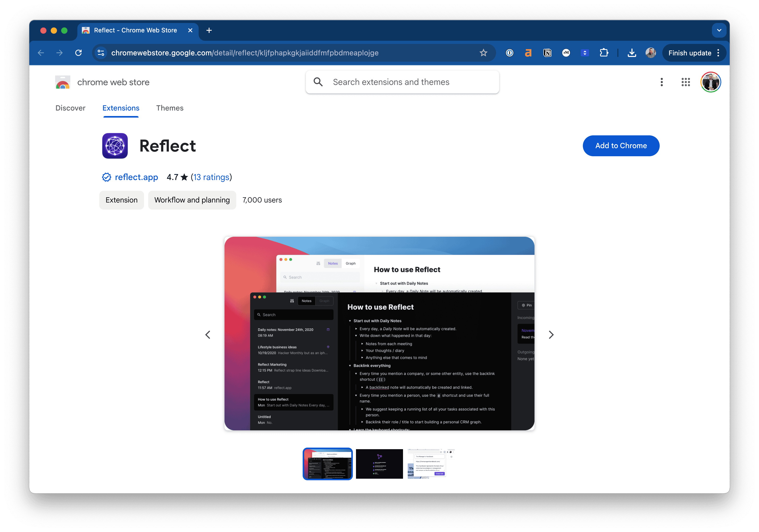The image size is (759, 532).
Task: Show next screenshot with right chevron
Action: 551,335
